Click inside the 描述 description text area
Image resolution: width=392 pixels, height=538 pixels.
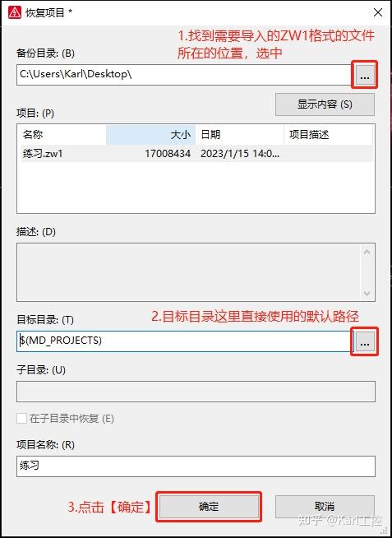pos(188,272)
